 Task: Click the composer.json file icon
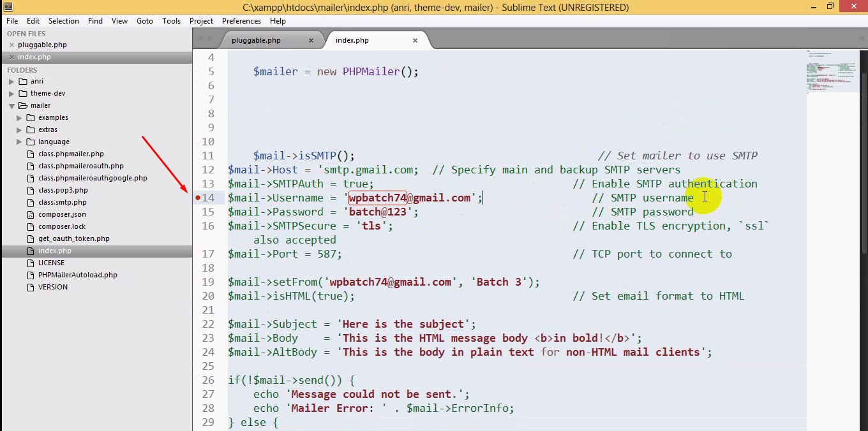coord(31,215)
